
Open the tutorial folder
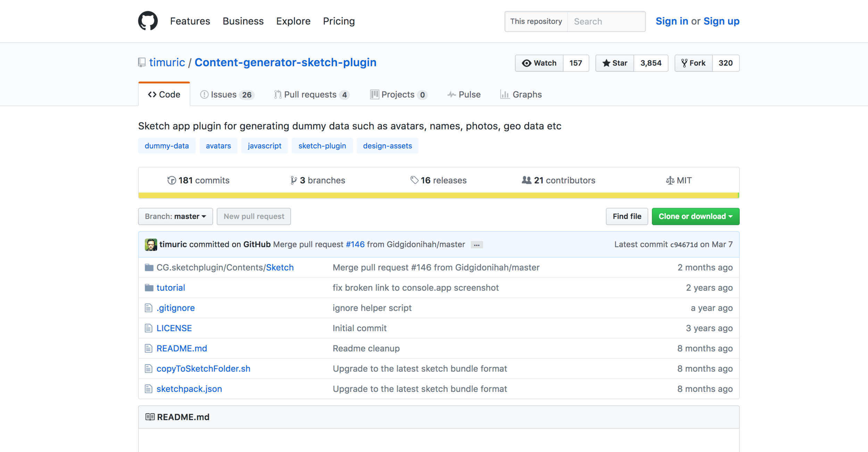(171, 288)
